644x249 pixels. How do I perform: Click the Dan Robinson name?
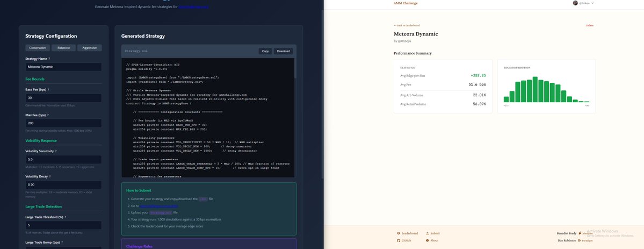click(x=567, y=240)
